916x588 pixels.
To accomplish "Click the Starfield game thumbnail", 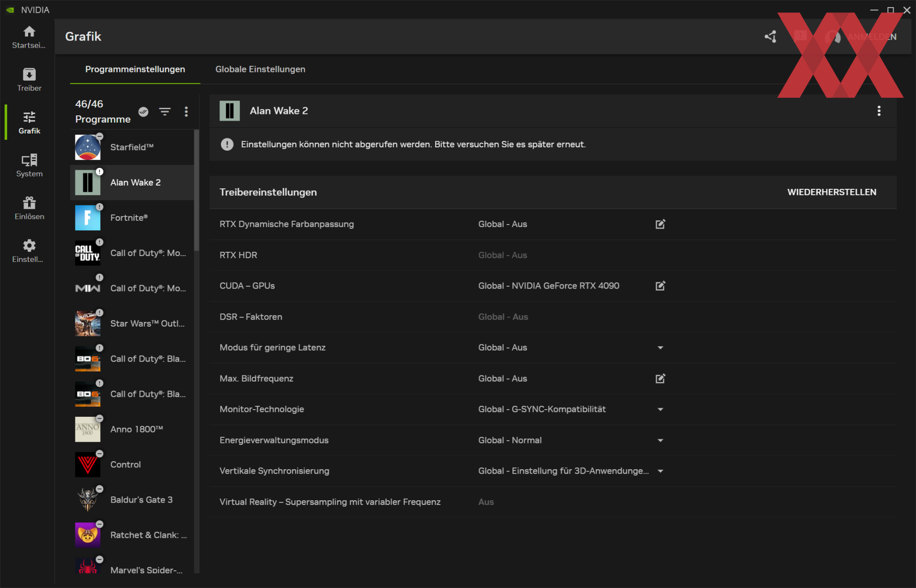I will (x=88, y=147).
